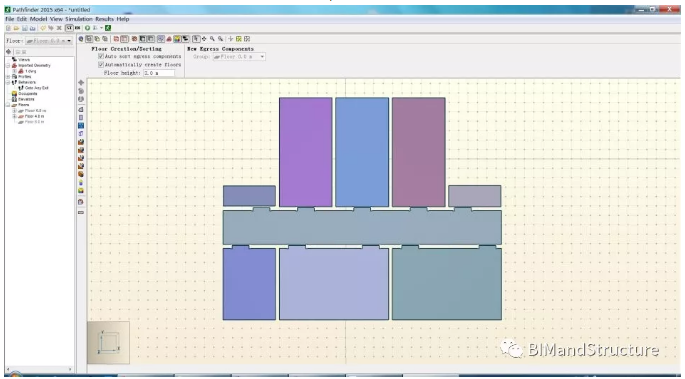Image resolution: width=685 pixels, height=379 pixels.
Task: Open the Simulation menu
Action: click(79, 19)
